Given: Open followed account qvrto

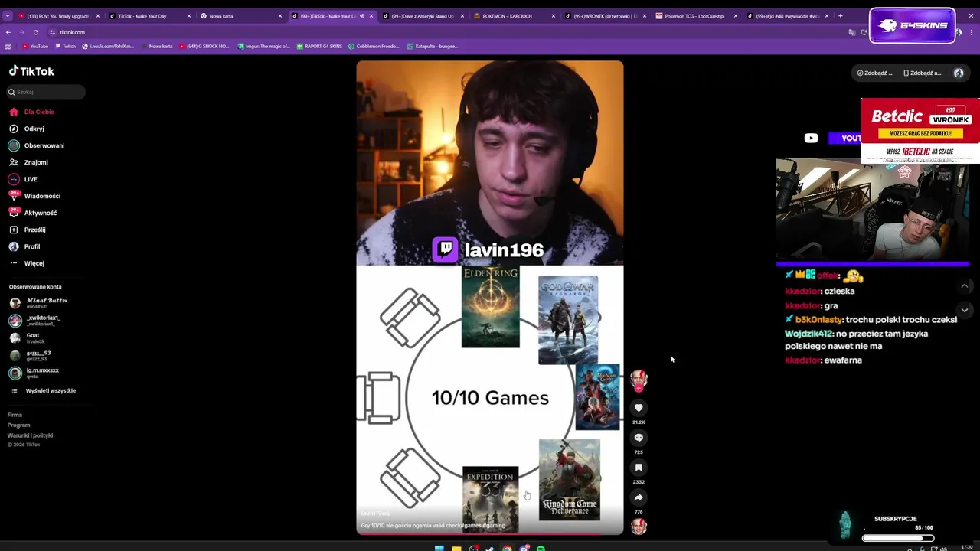Looking at the screenshot, I should pos(33,373).
